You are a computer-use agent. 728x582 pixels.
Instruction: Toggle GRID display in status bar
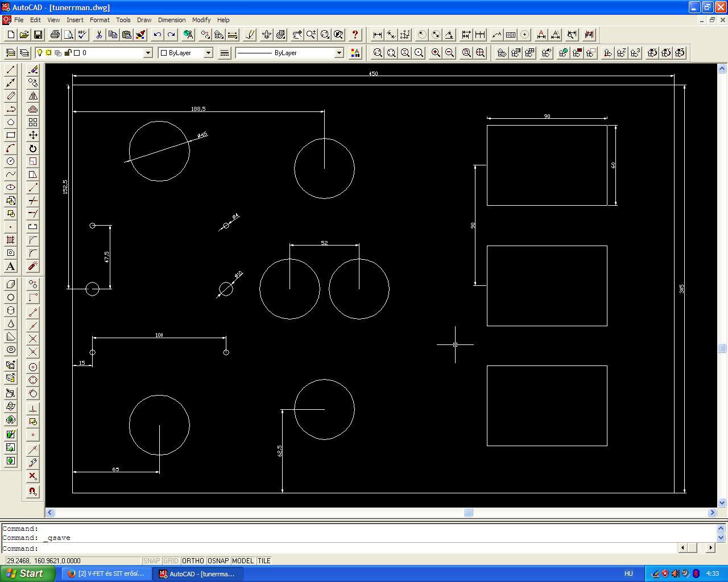click(171, 561)
